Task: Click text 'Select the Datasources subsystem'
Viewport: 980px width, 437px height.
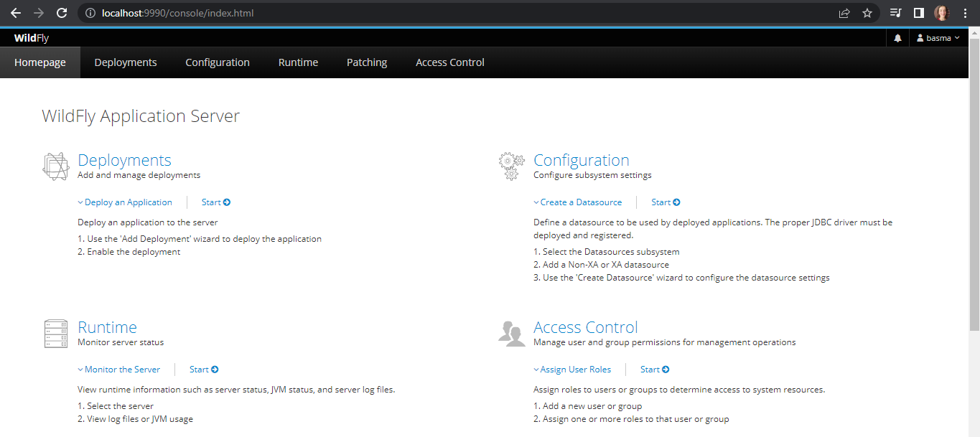Action: [611, 252]
